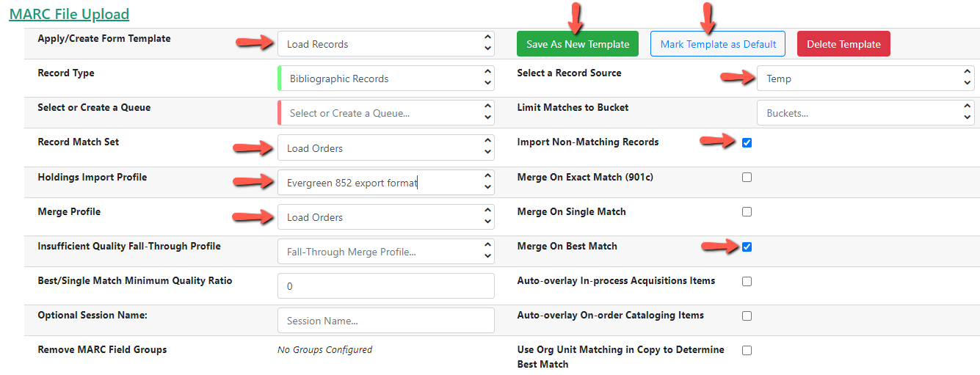Click Save As New Template button
Image resolution: width=980 pixels, height=375 pixels.
(577, 44)
